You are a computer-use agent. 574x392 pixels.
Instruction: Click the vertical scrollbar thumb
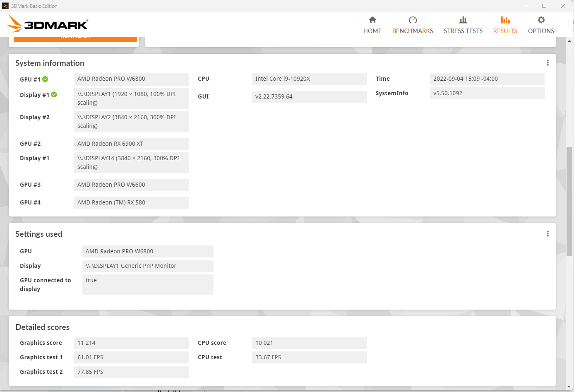(569, 202)
